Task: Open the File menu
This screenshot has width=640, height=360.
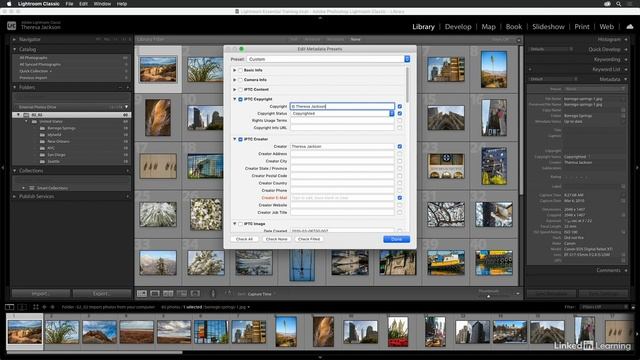Action: pyautogui.click(x=69, y=4)
